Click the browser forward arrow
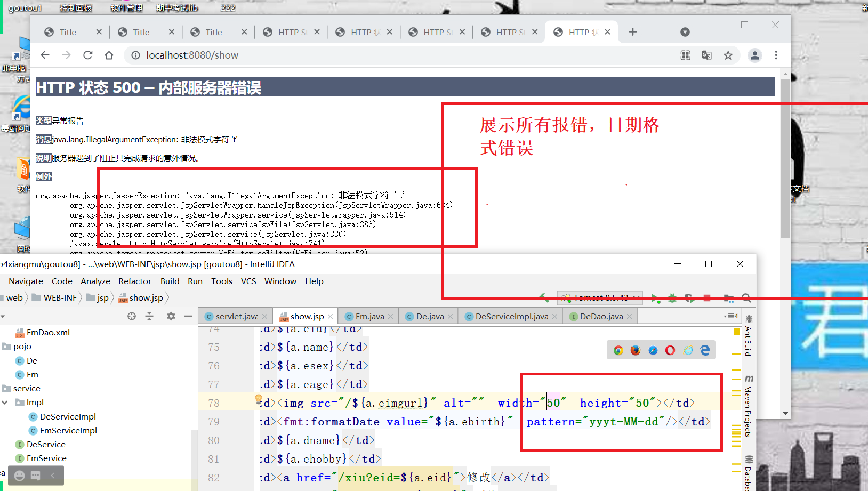This screenshot has width=868, height=491. [66, 55]
